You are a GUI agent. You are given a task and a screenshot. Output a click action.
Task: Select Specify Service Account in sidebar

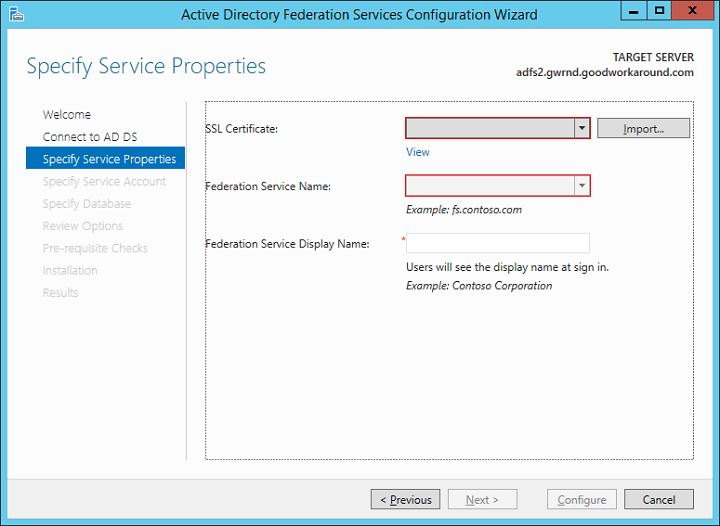(x=104, y=182)
